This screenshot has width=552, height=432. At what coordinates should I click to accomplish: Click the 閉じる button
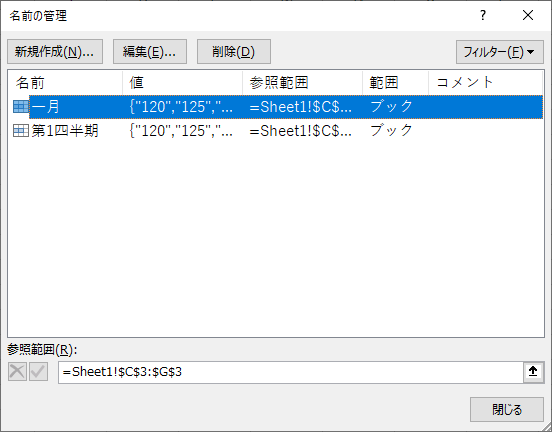[507, 409]
